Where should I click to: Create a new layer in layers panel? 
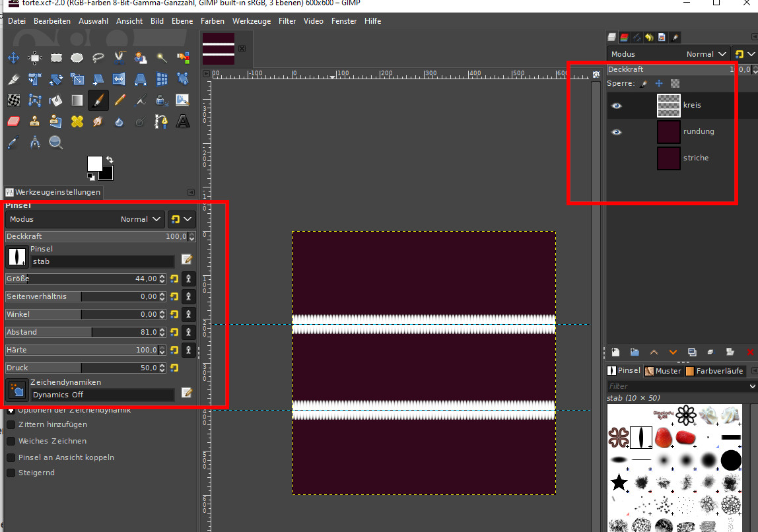[615, 352]
